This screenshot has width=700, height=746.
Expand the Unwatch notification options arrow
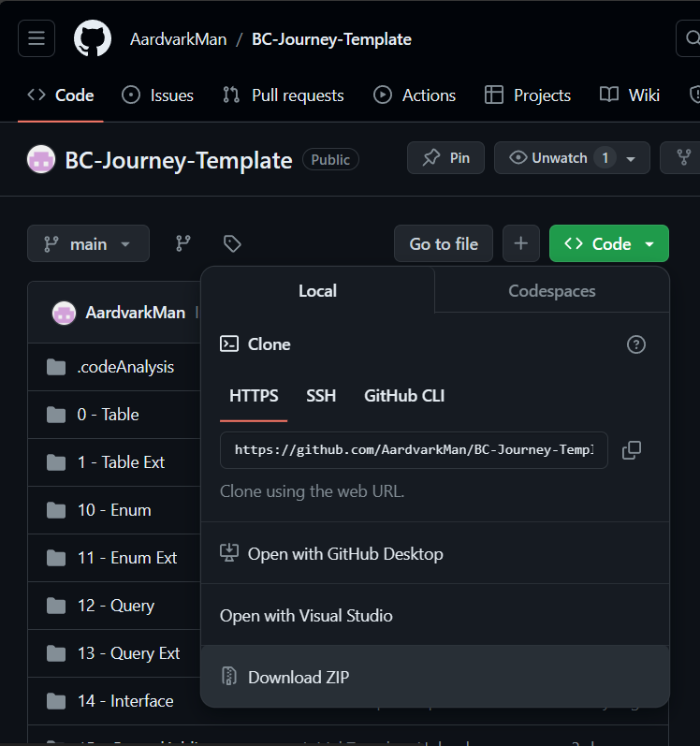631,159
